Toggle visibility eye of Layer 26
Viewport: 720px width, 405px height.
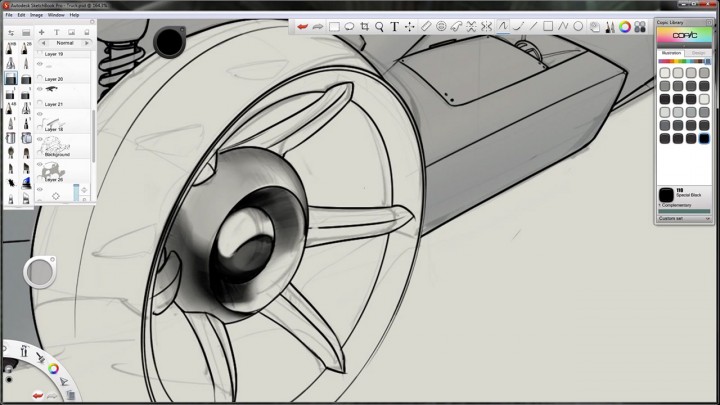click(39, 164)
